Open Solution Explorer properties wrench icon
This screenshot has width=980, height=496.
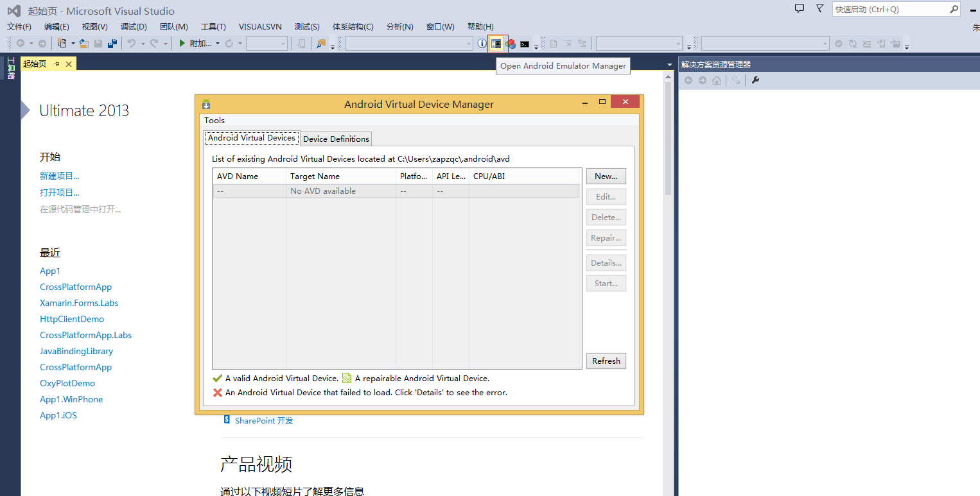(755, 80)
